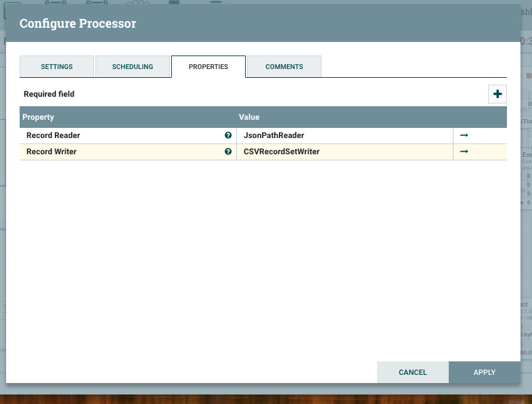This screenshot has height=404, width=532.
Task: Select the Record Reader property name
Action: click(53, 135)
